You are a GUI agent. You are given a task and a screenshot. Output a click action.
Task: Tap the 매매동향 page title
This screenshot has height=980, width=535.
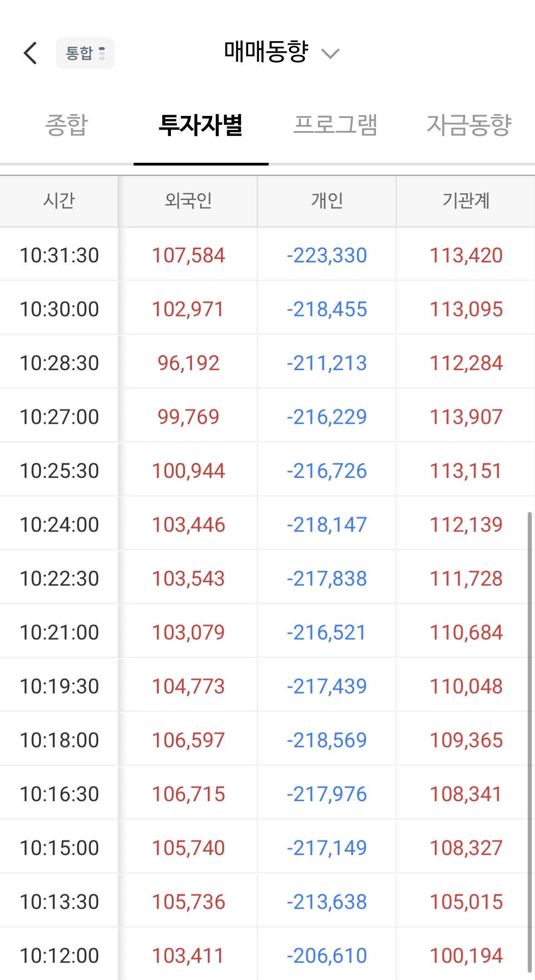click(x=266, y=51)
